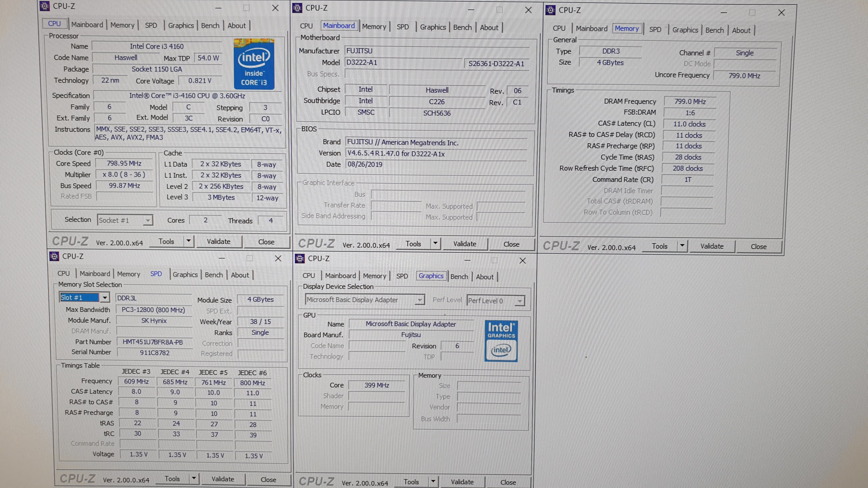Click CPU-Z title icon in CPU window

coord(45,6)
